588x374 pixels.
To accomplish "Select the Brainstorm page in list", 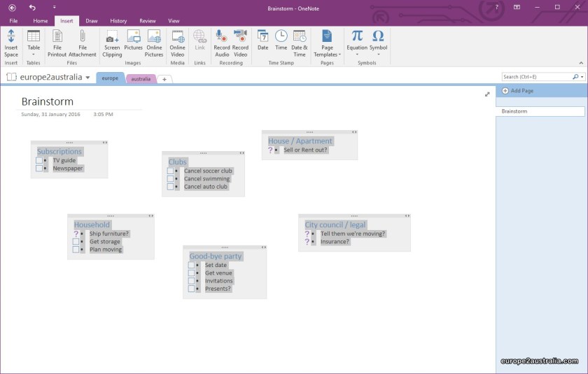I will click(540, 111).
